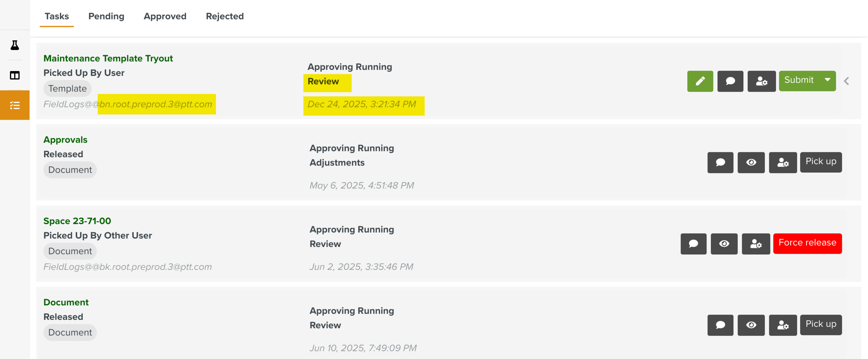Open the Rejected tab
Viewport: 868px width, 359px height.
[225, 16]
